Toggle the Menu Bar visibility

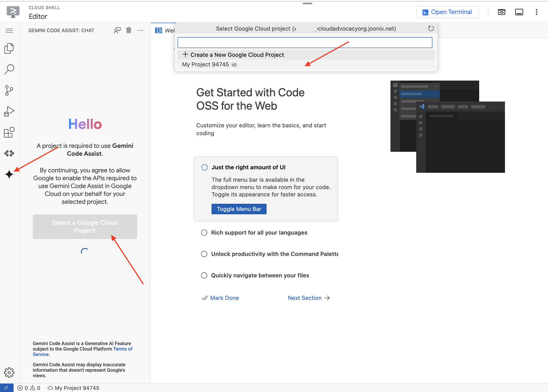click(239, 209)
